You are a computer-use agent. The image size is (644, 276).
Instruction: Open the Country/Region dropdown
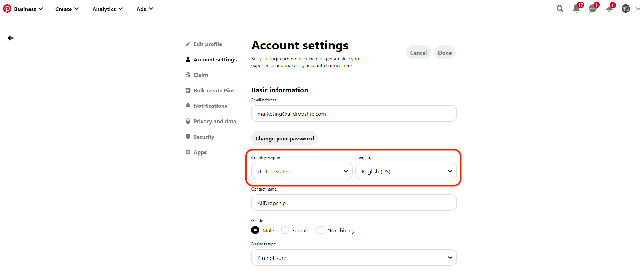302,171
